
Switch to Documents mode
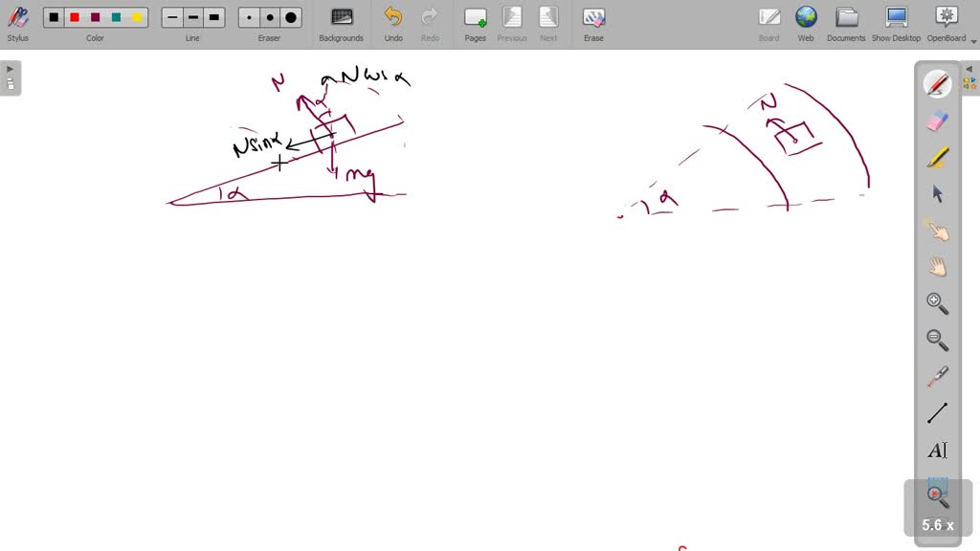tap(846, 23)
